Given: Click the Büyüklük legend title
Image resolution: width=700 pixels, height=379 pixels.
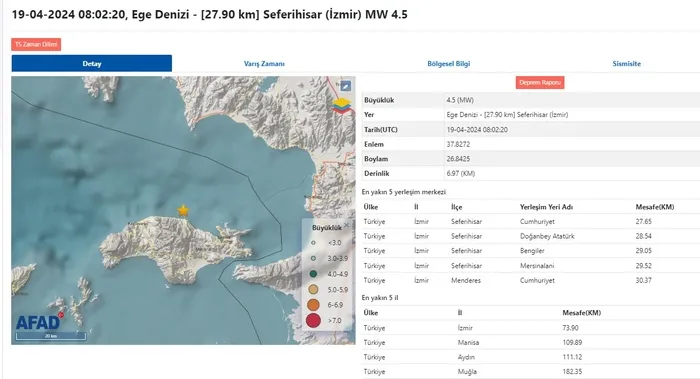Looking at the screenshot, I should 326,228.
